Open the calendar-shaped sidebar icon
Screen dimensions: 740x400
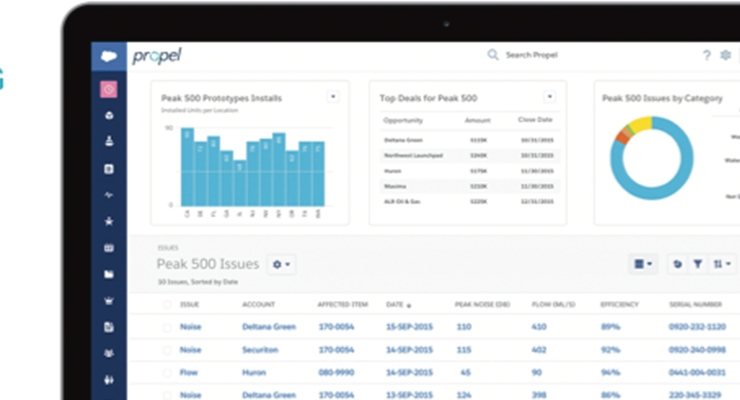109,248
